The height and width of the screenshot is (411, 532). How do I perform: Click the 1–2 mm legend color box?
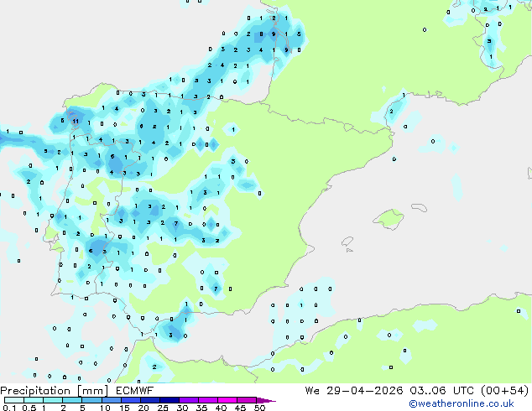[x=53, y=400]
